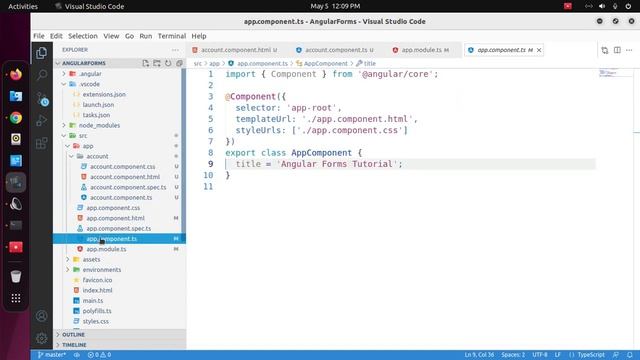Open the Manage gear icon

coord(41,338)
